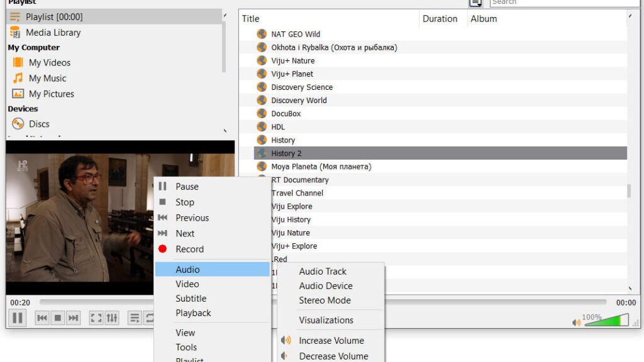Click the Playlist list icon in sidebar
The image size is (644, 362).
(x=15, y=17)
